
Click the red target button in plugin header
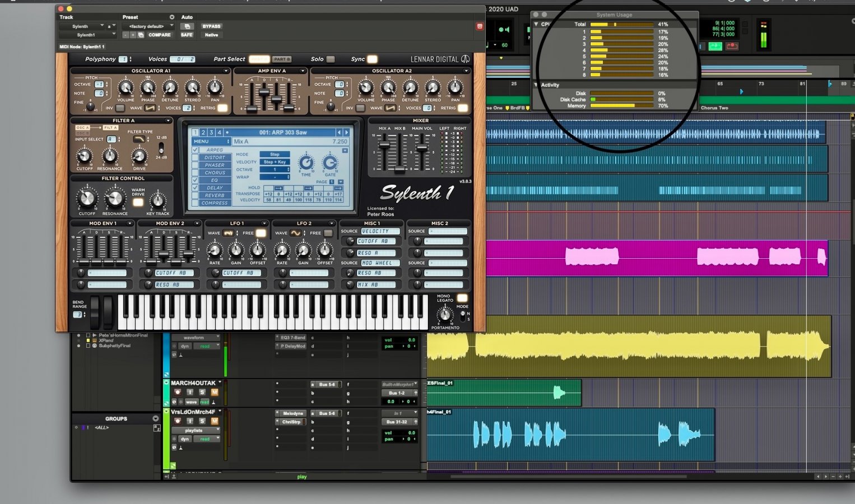tap(480, 26)
